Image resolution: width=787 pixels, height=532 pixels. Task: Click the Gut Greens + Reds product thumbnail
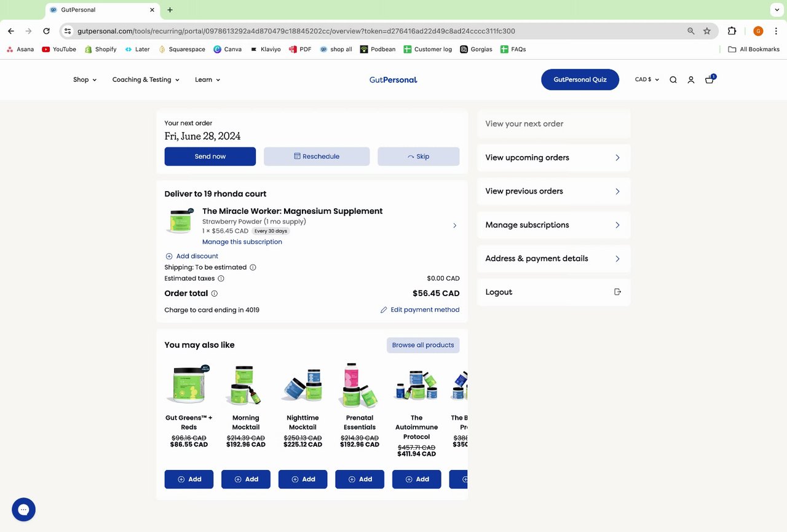coord(189,385)
